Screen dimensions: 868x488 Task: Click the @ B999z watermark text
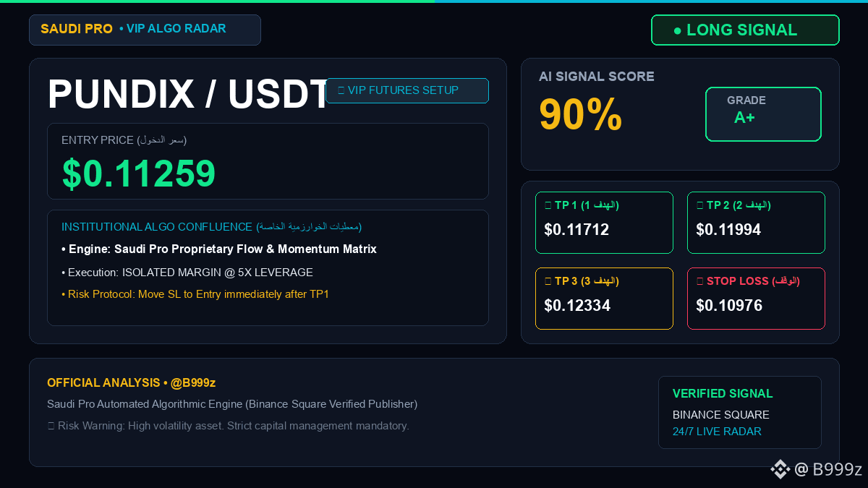(828, 469)
